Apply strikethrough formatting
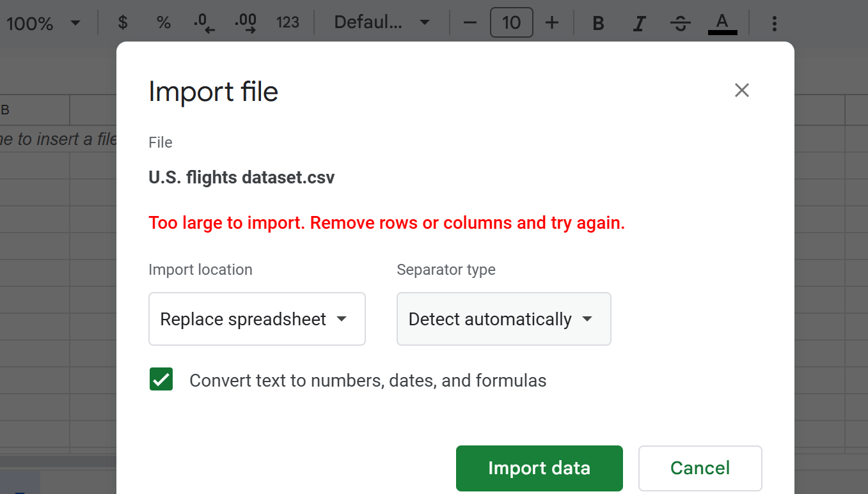Image resolution: width=868 pixels, height=494 pixels. tap(681, 22)
